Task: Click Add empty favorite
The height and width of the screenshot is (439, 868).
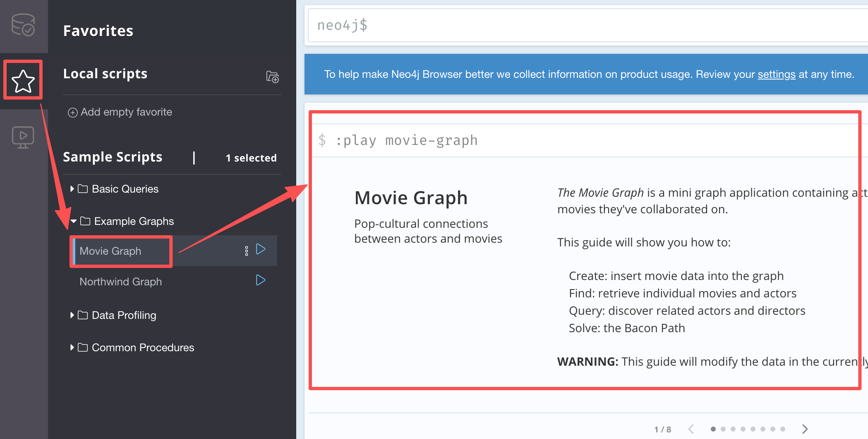Action: 120,112
